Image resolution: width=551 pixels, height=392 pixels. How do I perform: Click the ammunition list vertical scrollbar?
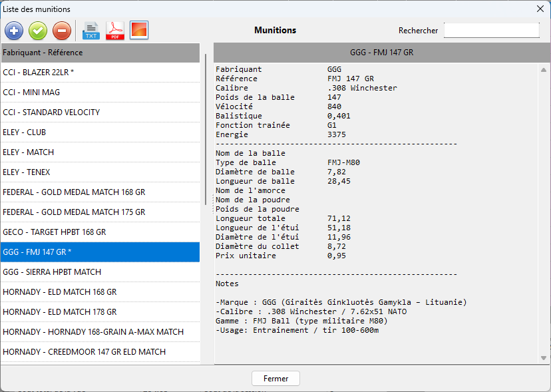point(206,129)
